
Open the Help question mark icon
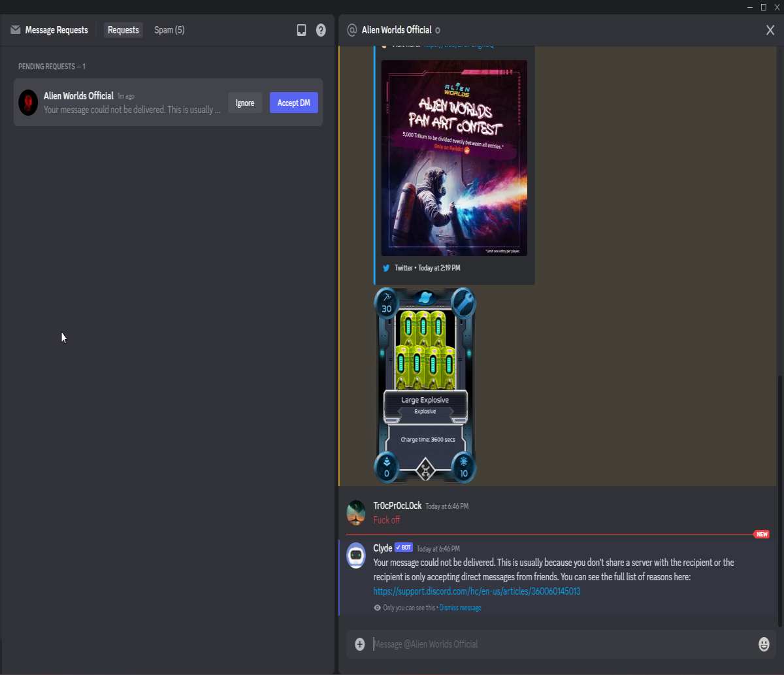(321, 30)
